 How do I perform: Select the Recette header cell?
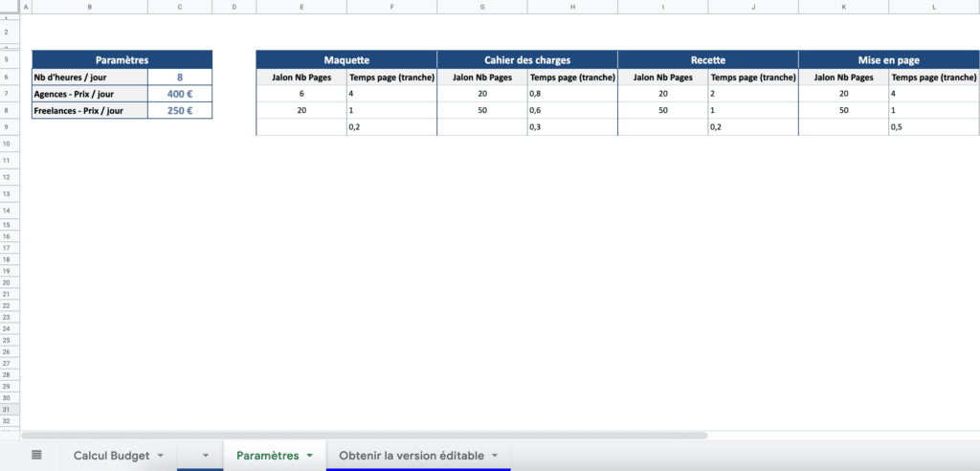click(x=707, y=59)
